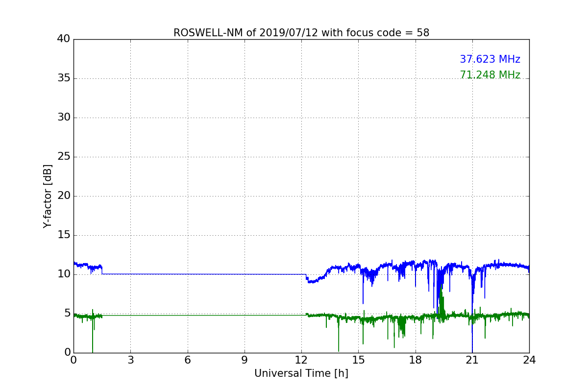Click the y-axis tick label 35

(x=64, y=78)
